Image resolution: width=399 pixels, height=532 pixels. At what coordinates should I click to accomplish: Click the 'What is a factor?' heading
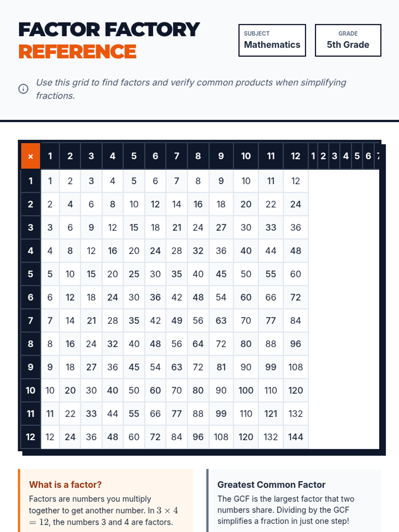point(65,485)
